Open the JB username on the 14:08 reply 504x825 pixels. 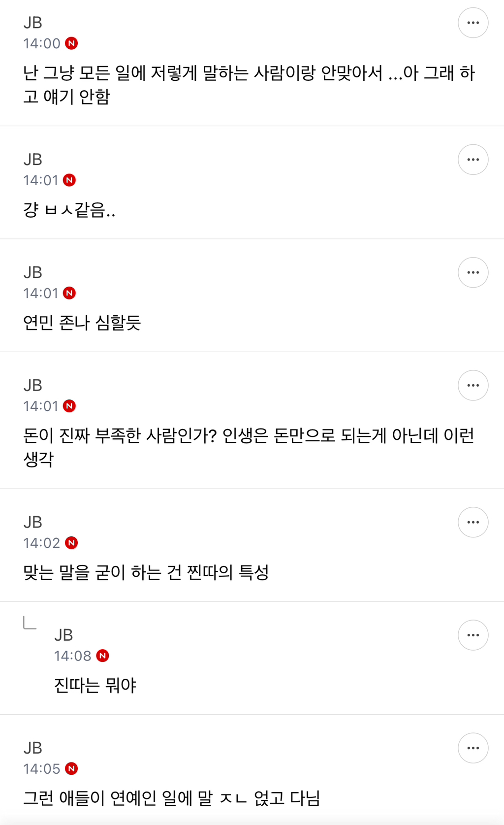[63, 635]
